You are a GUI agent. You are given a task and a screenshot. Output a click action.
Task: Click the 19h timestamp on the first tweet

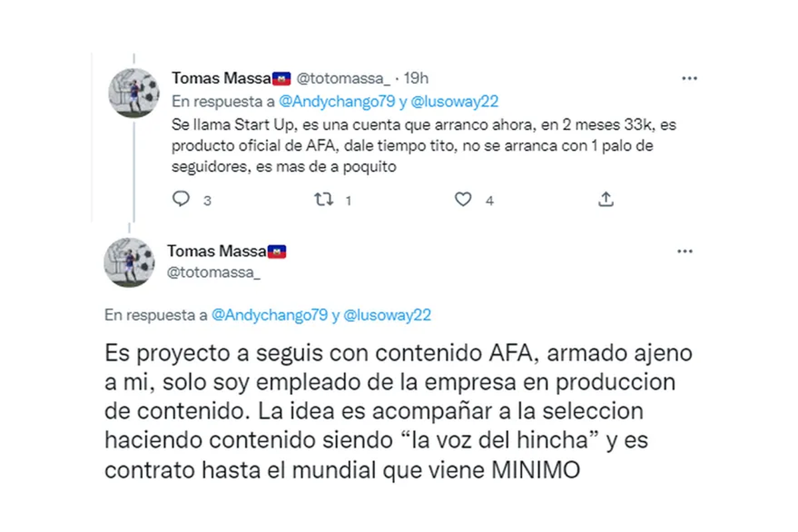tap(416, 77)
